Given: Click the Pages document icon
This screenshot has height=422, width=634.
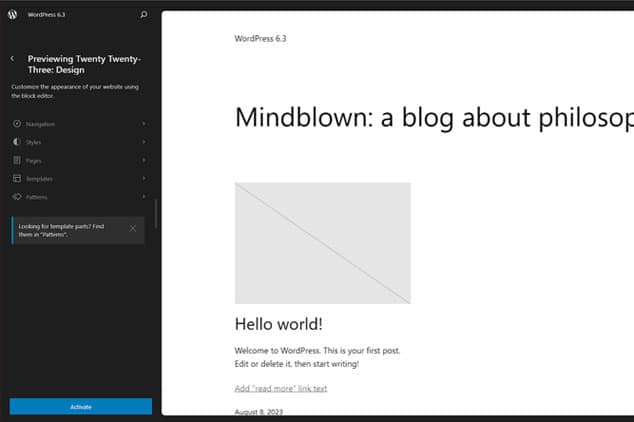Looking at the screenshot, I should pyautogui.click(x=17, y=160).
